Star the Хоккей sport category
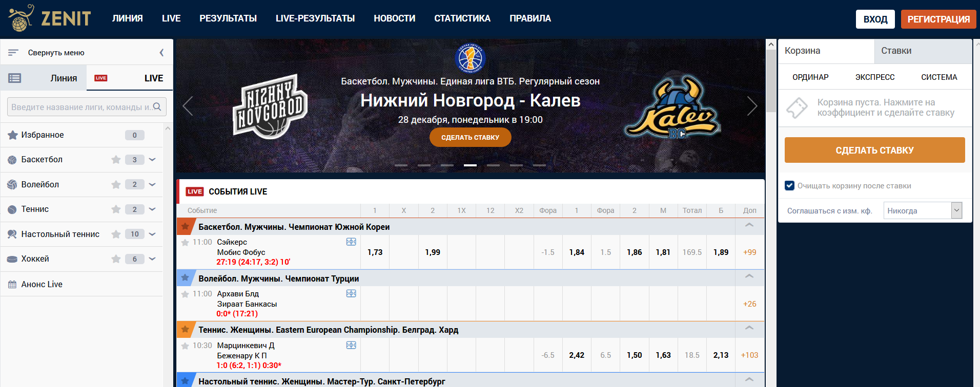 coord(116,259)
